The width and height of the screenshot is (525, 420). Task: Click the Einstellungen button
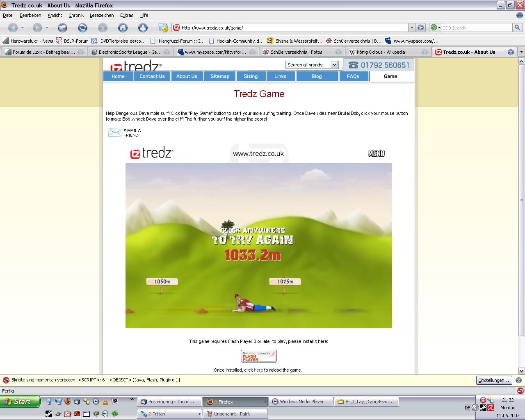pos(493,380)
